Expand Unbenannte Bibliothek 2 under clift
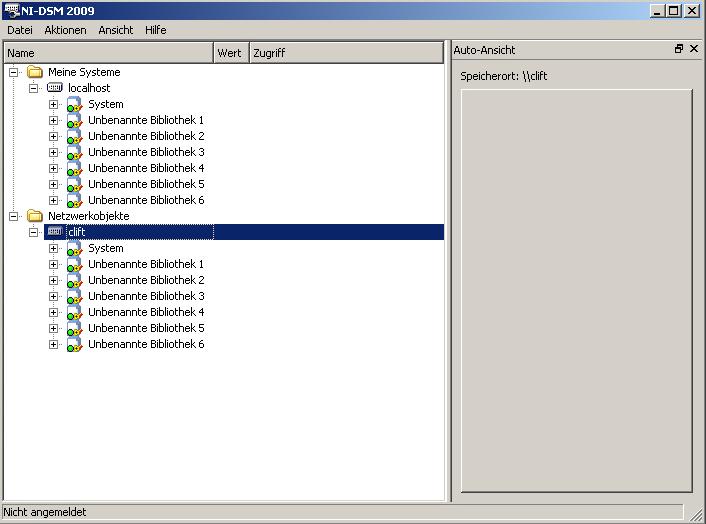The image size is (706, 524). [x=54, y=280]
